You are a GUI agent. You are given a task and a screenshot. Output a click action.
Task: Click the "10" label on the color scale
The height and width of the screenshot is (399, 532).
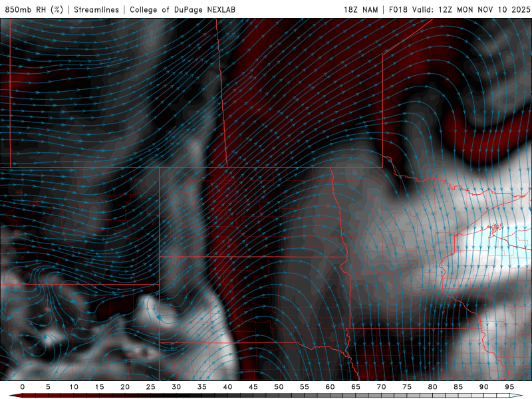click(74, 387)
